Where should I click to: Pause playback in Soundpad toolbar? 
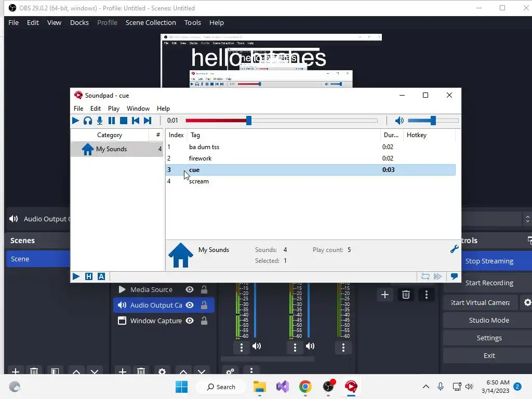tap(111, 121)
